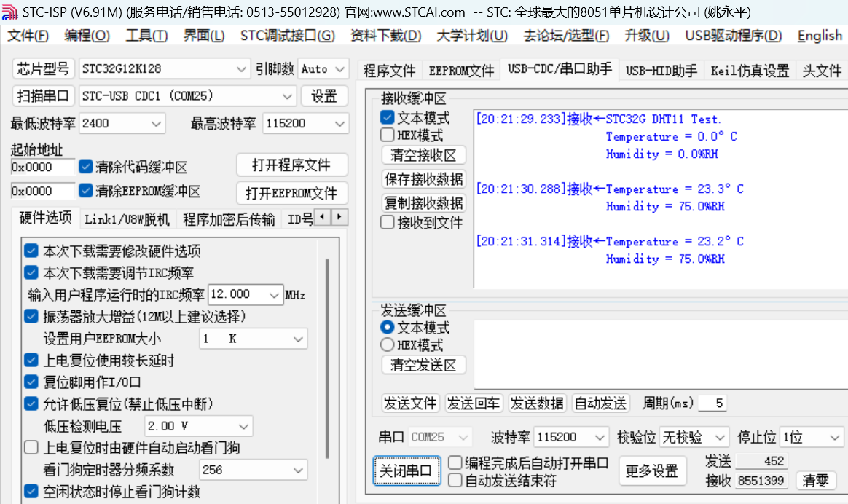Open the 低压检测电压 2.00 V dropdown
This screenshot has height=504, width=848.
coord(198,426)
